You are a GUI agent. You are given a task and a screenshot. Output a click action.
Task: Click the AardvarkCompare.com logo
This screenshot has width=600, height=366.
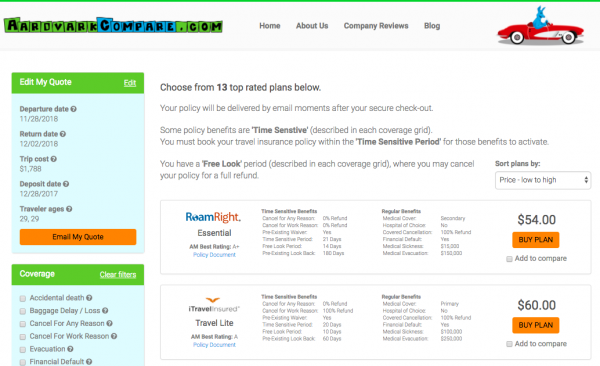click(x=113, y=26)
